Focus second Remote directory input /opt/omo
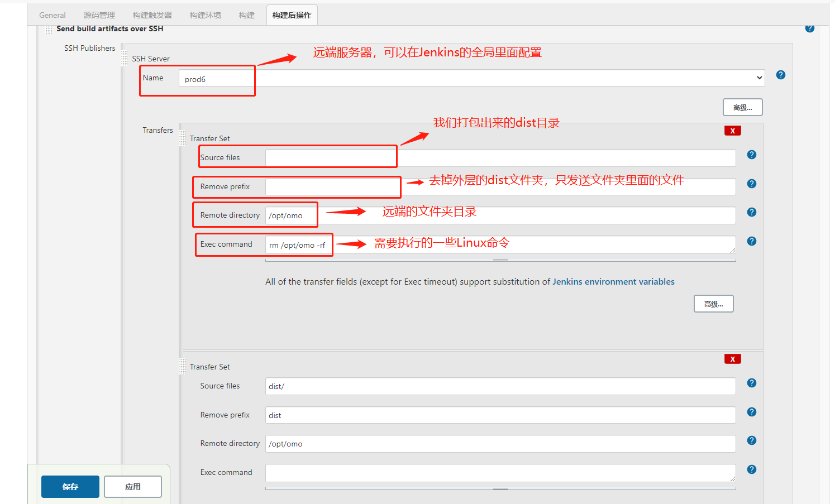835x504 pixels. click(500, 444)
